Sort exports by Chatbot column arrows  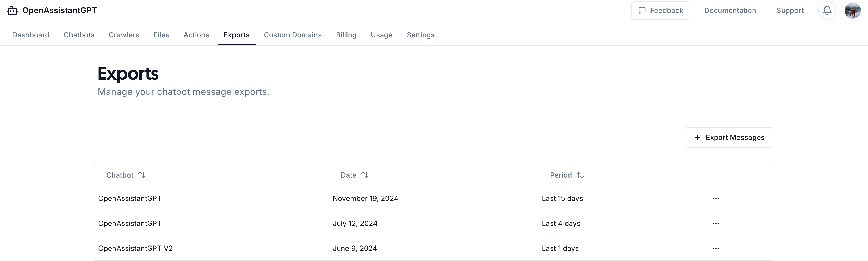pyautogui.click(x=141, y=175)
